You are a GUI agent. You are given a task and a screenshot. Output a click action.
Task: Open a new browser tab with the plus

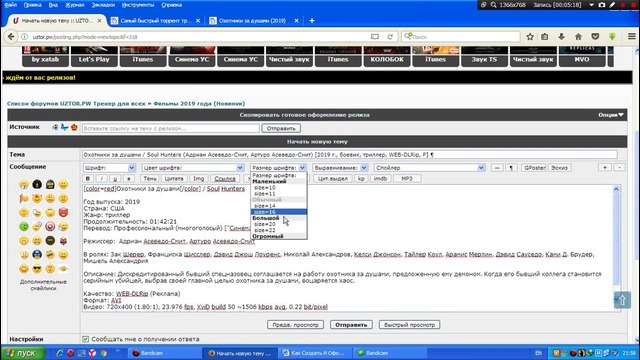pyautogui.click(x=312, y=20)
